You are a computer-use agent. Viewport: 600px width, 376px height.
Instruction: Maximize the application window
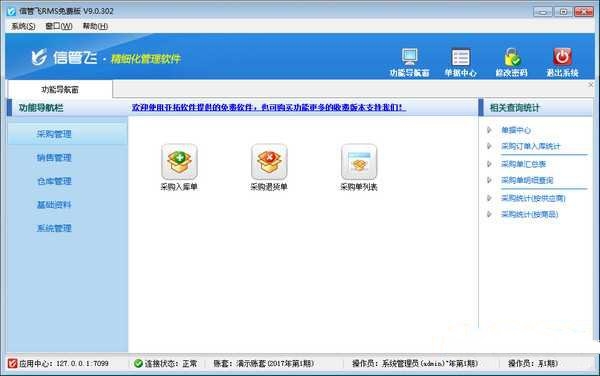[x=563, y=12]
